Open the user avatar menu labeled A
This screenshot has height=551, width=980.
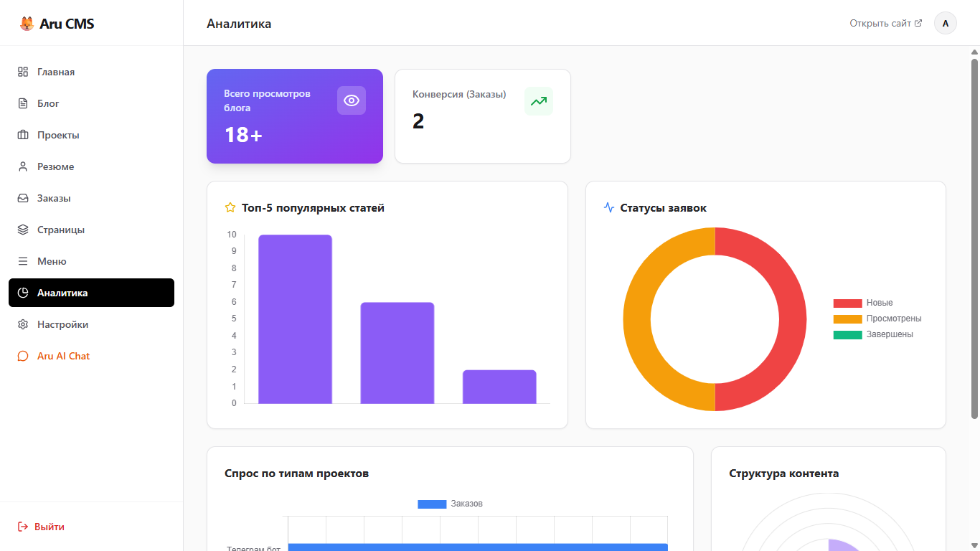(x=945, y=23)
